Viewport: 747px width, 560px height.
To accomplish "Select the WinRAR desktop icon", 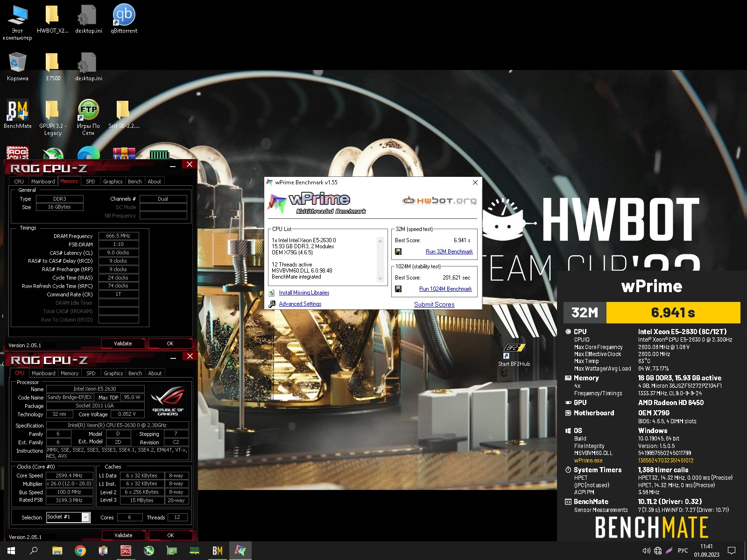I will 124,154.
